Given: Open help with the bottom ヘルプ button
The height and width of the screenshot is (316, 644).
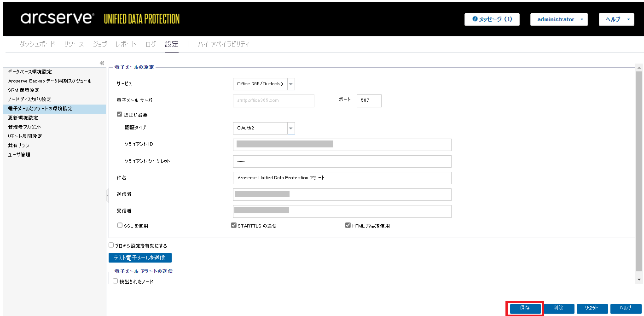Looking at the screenshot, I should 626,308.
